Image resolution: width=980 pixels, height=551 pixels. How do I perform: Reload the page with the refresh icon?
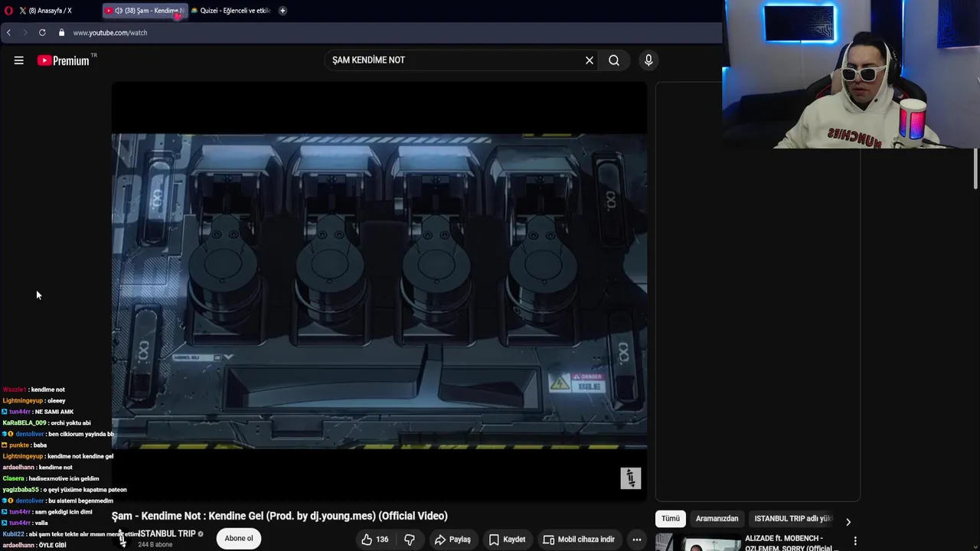(x=42, y=32)
